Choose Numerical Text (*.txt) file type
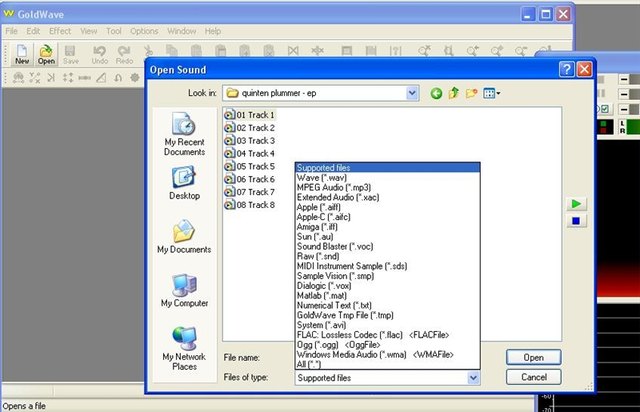 coord(387,305)
